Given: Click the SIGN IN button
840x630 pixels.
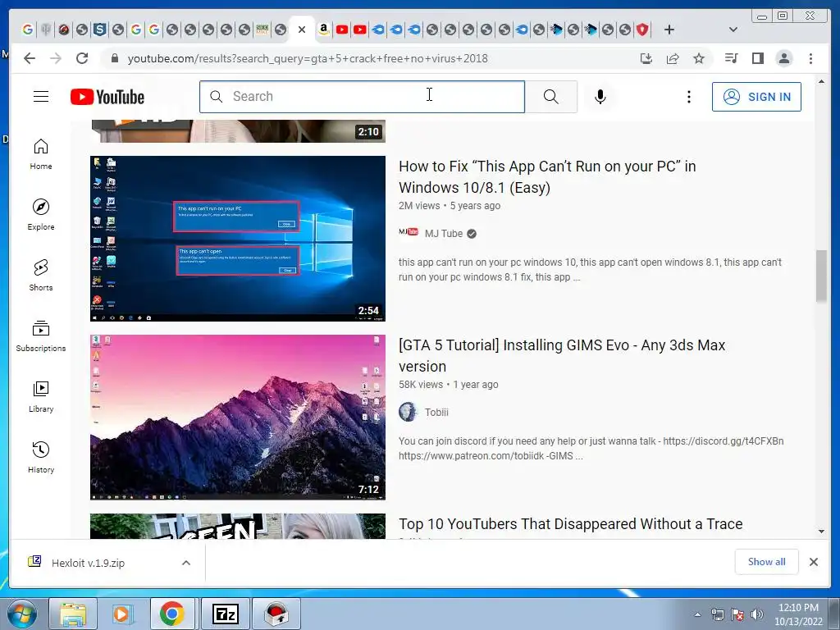Looking at the screenshot, I should pos(756,97).
